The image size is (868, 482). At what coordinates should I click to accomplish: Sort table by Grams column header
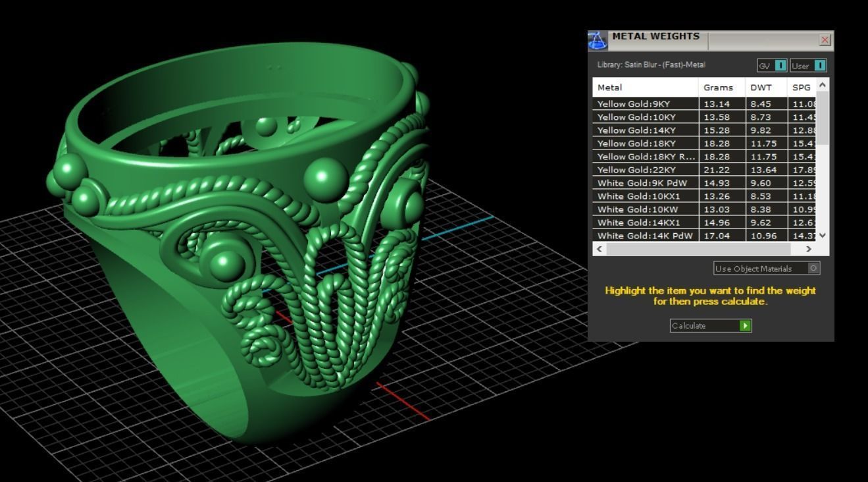pos(722,88)
